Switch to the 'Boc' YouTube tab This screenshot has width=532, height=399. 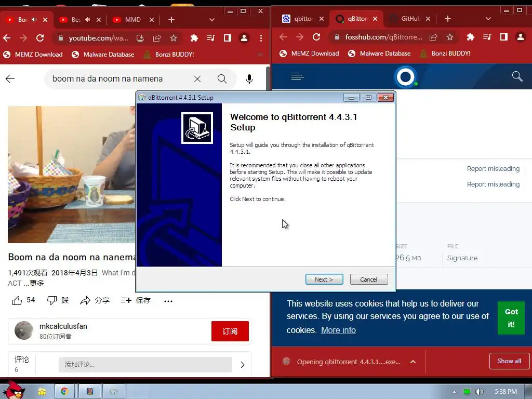pos(22,20)
